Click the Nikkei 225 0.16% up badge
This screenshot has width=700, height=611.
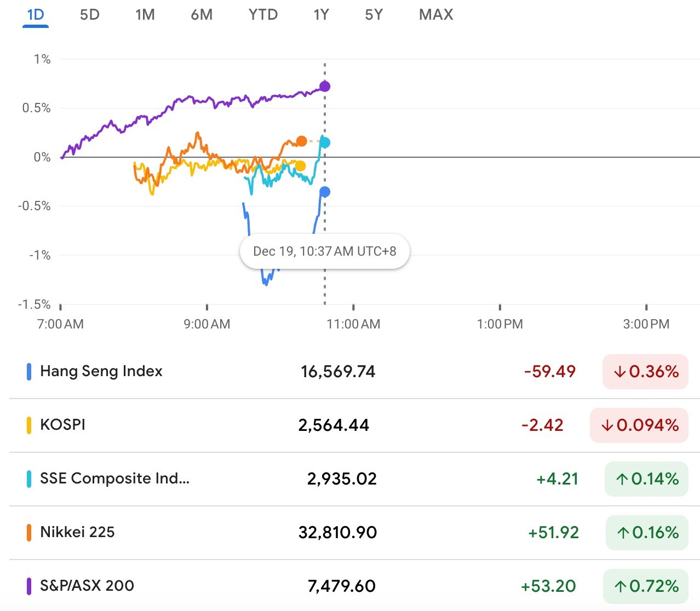[647, 533]
